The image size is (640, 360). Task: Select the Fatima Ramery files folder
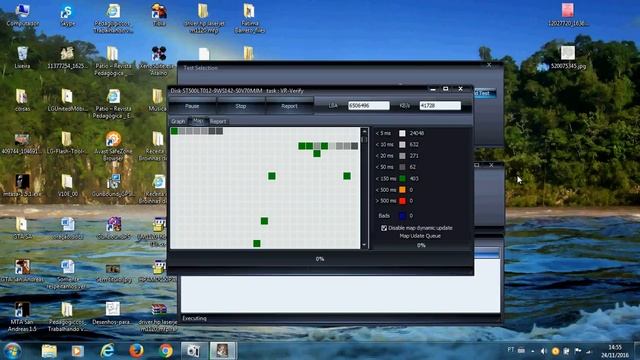(249, 18)
